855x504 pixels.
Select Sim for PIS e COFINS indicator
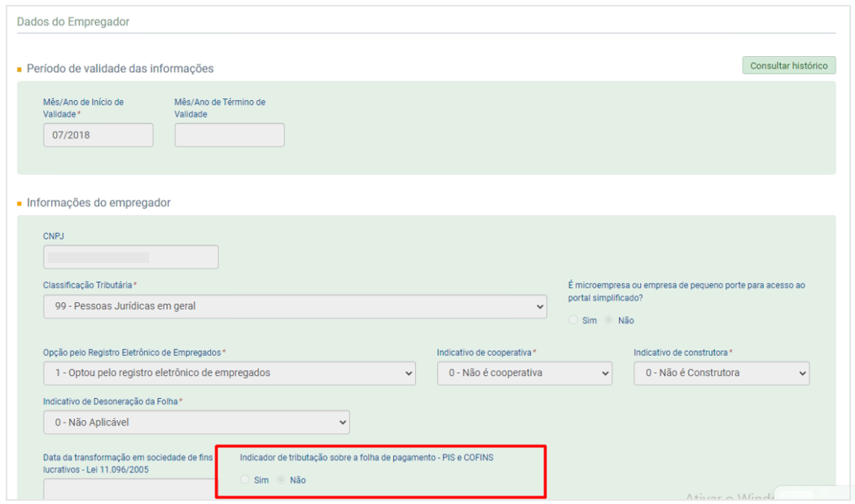[244, 480]
